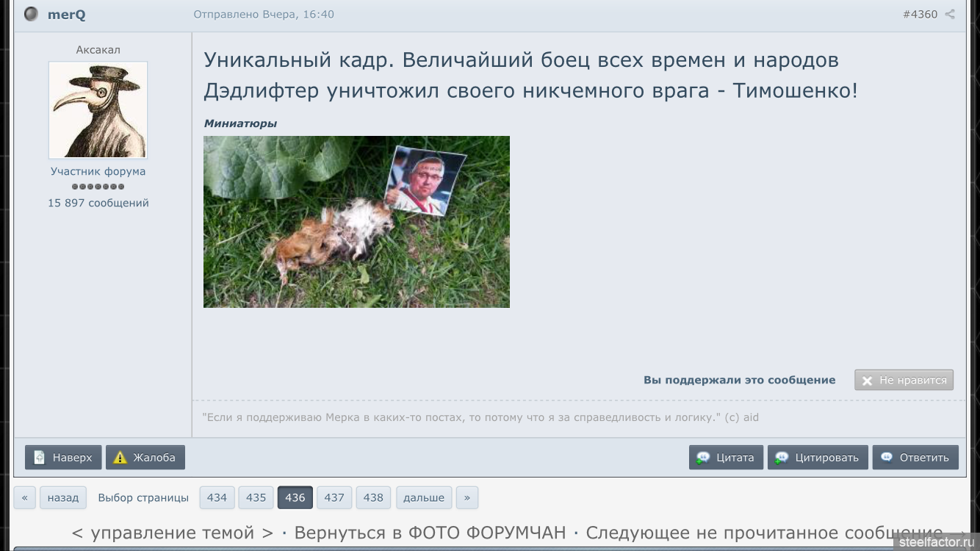Open the 'Выбор страницы' page selector

(x=143, y=497)
